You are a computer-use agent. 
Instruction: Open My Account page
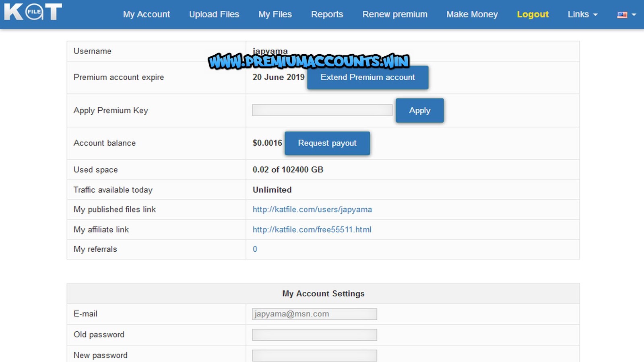point(147,14)
